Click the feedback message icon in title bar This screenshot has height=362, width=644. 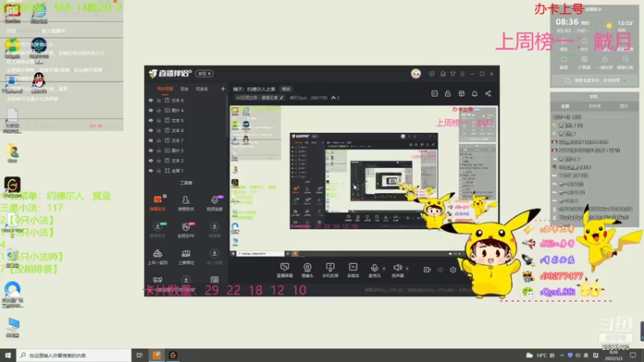coord(431,74)
